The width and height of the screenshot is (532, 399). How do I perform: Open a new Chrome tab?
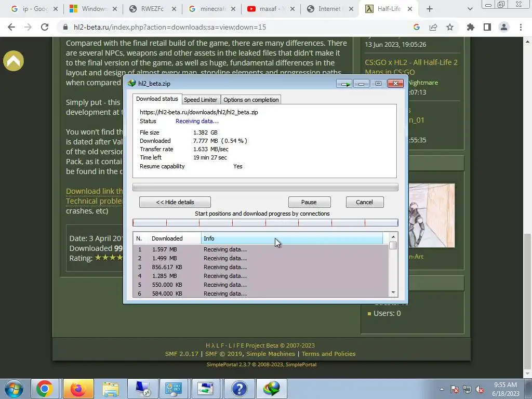pyautogui.click(x=430, y=9)
